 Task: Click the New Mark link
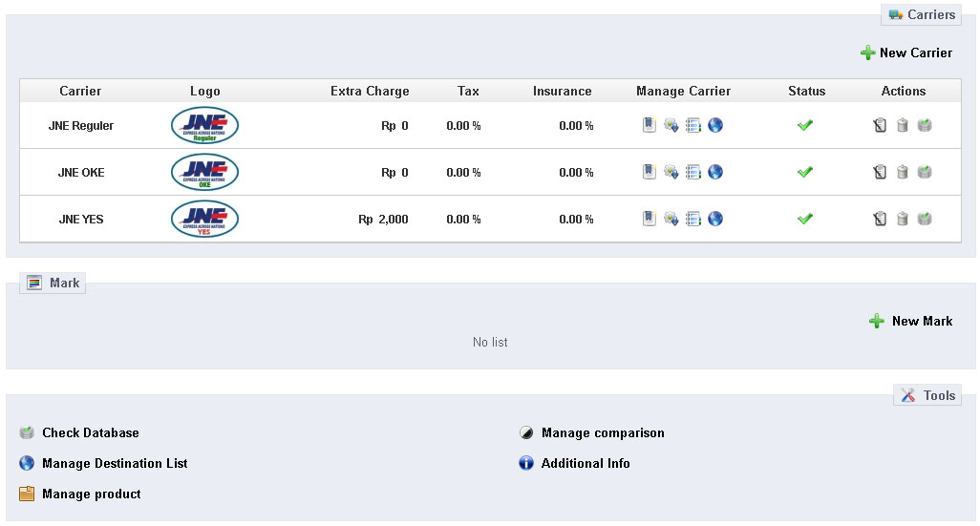pos(911,322)
